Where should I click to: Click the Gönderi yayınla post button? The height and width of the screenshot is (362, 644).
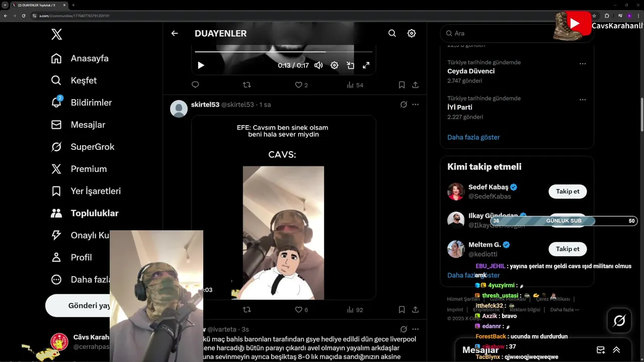[x=78, y=306]
